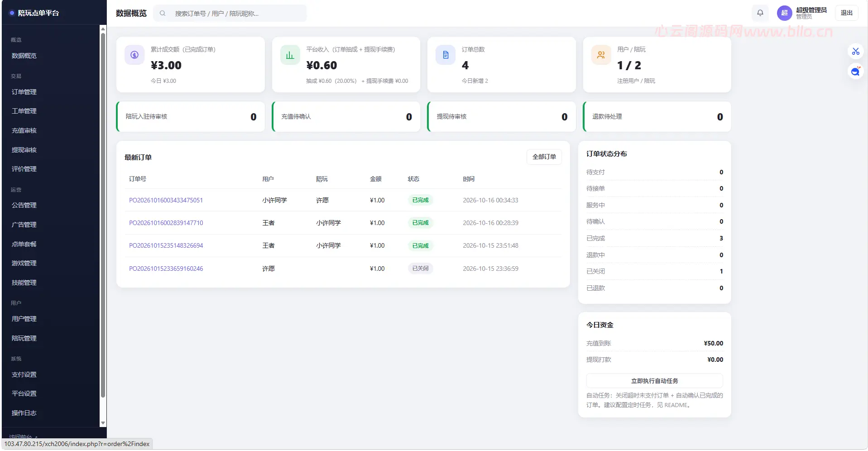Open the 提现待审核 card
Screen dimensions: 868x451
coord(502,117)
